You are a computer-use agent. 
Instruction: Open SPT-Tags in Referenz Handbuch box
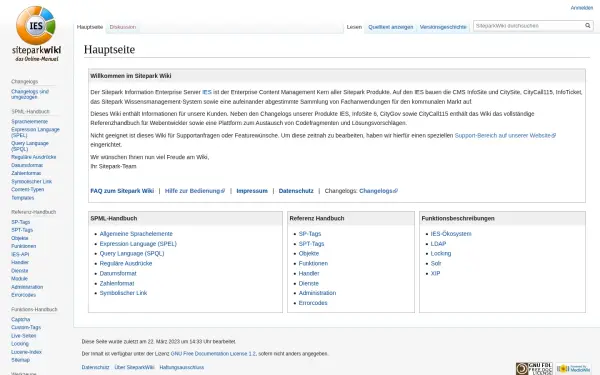point(311,244)
